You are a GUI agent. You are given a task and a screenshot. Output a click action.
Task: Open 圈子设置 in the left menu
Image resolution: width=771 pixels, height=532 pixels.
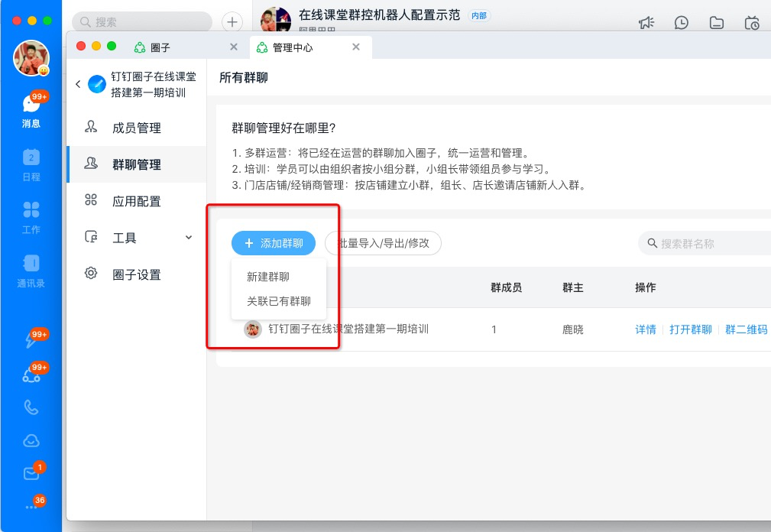[137, 274]
